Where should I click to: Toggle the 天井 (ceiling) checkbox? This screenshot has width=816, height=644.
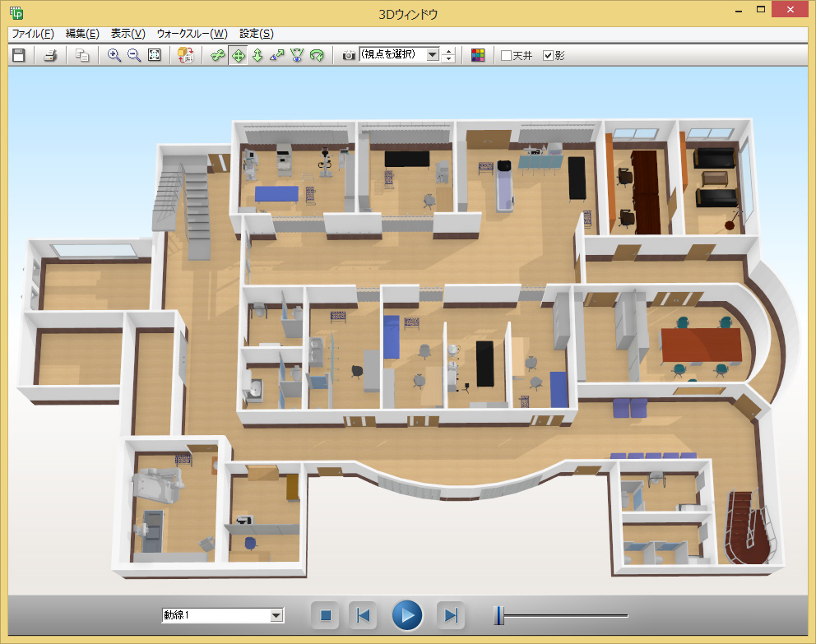coord(507,56)
